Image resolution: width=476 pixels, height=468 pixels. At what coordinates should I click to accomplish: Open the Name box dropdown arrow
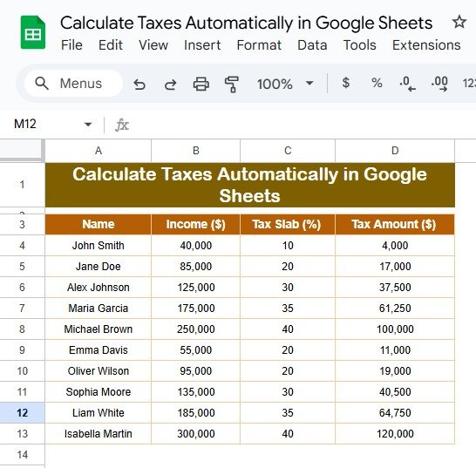88,125
